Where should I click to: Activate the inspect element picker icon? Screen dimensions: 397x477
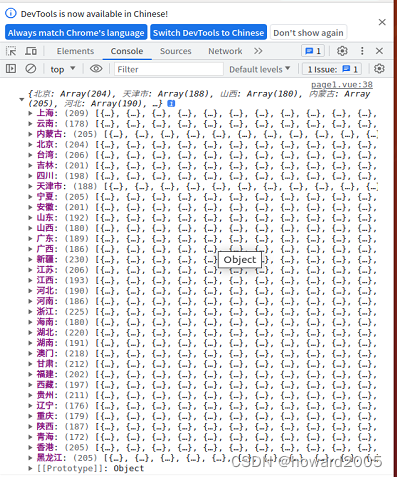coord(11,51)
